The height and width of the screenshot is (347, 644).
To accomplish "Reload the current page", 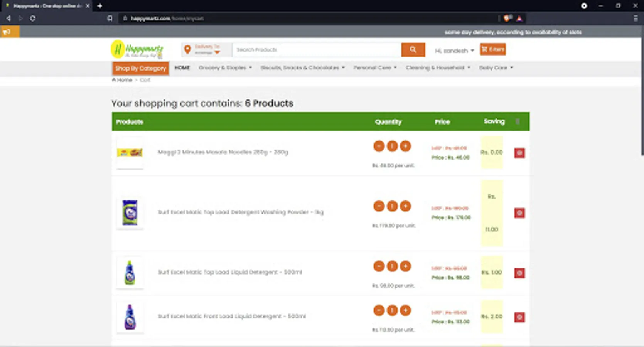I will coord(33,18).
